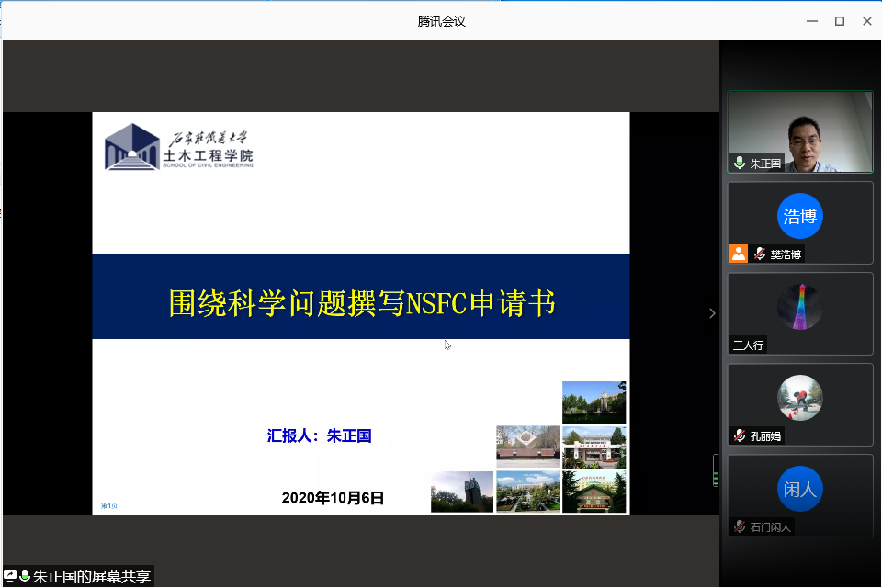The width and height of the screenshot is (882, 588).
Task: Click the 第1页 page number on the slide
Action: click(x=109, y=505)
